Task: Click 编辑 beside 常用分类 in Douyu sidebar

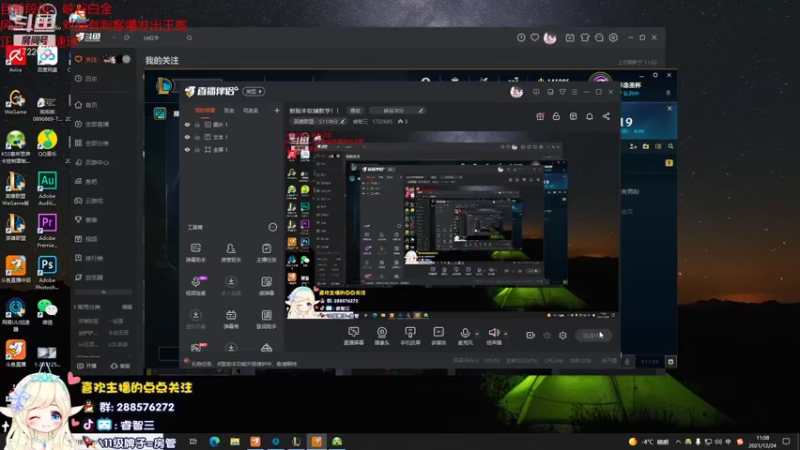Action: tap(127, 307)
